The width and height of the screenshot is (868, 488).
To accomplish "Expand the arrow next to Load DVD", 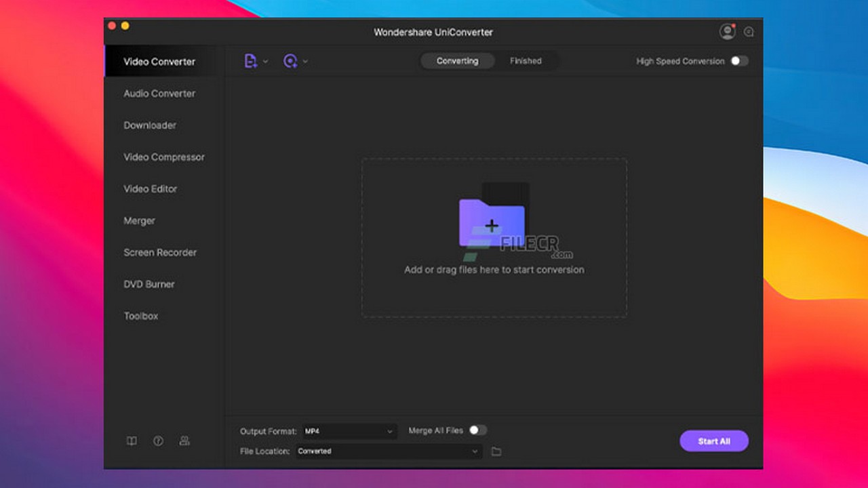I will click(x=306, y=62).
